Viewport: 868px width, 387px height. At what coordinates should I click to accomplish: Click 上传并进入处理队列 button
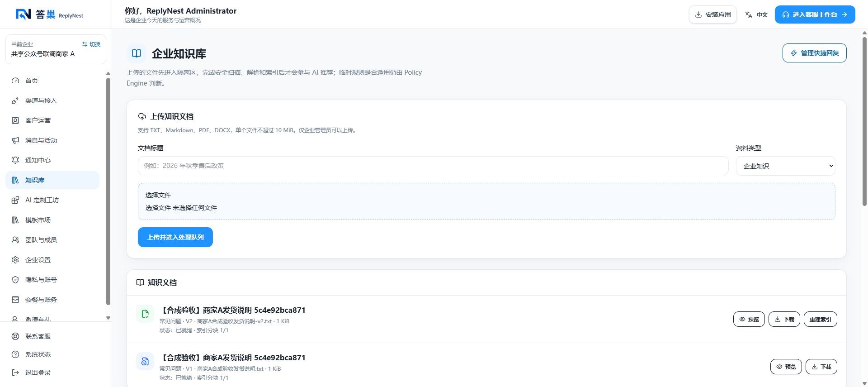175,237
